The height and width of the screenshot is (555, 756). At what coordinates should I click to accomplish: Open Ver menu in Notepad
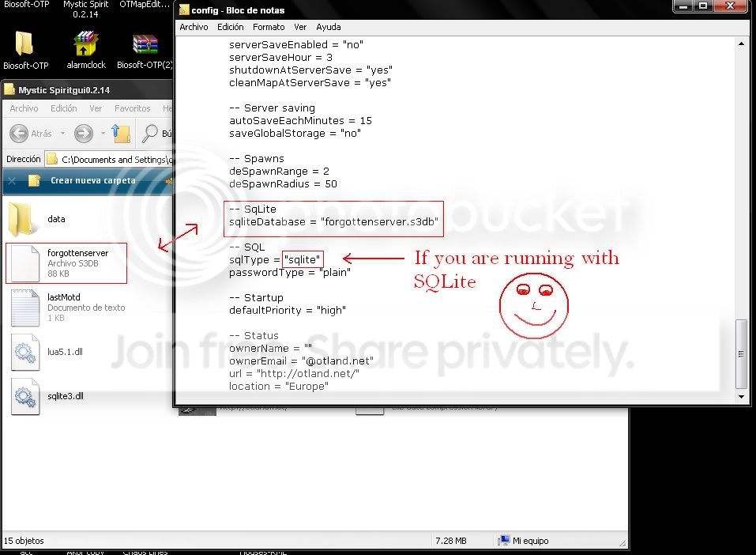pos(300,27)
